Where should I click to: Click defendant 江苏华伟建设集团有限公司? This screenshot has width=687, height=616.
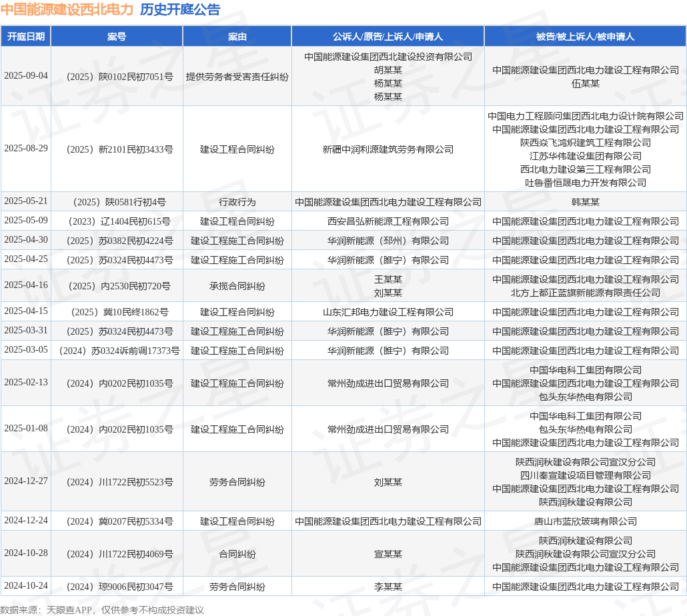point(586,156)
